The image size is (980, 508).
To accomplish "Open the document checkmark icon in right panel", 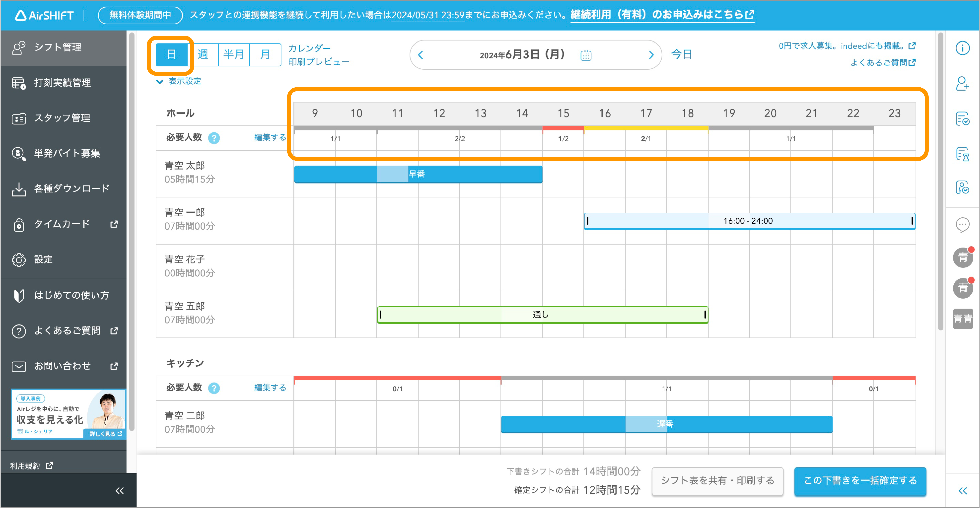I will [x=962, y=119].
